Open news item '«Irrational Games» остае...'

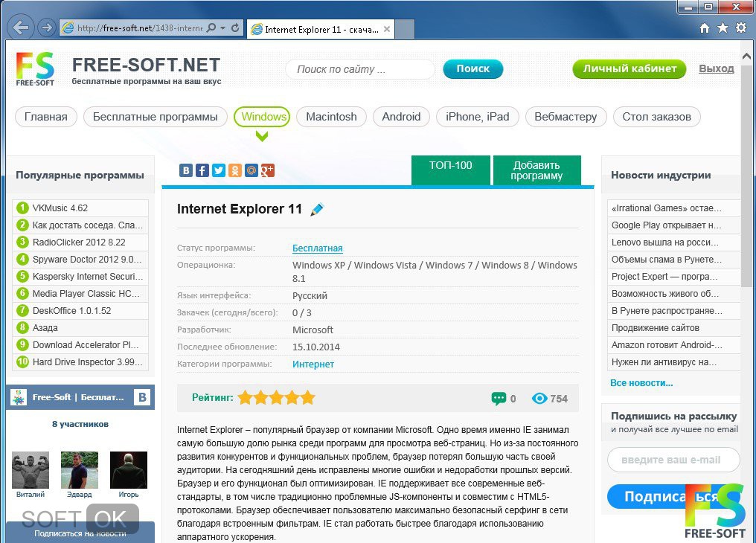666,208
